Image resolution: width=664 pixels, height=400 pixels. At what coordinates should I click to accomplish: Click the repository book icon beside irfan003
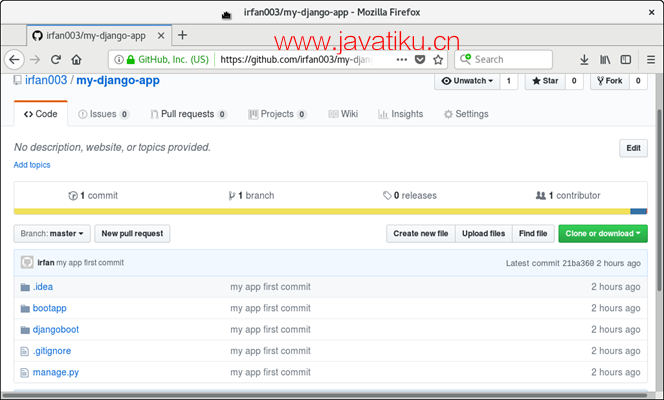[17, 80]
